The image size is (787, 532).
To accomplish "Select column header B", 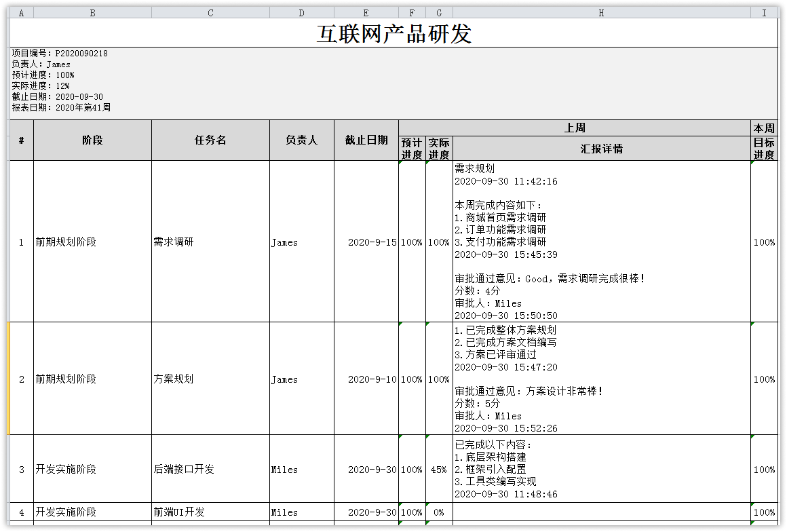I will click(92, 13).
